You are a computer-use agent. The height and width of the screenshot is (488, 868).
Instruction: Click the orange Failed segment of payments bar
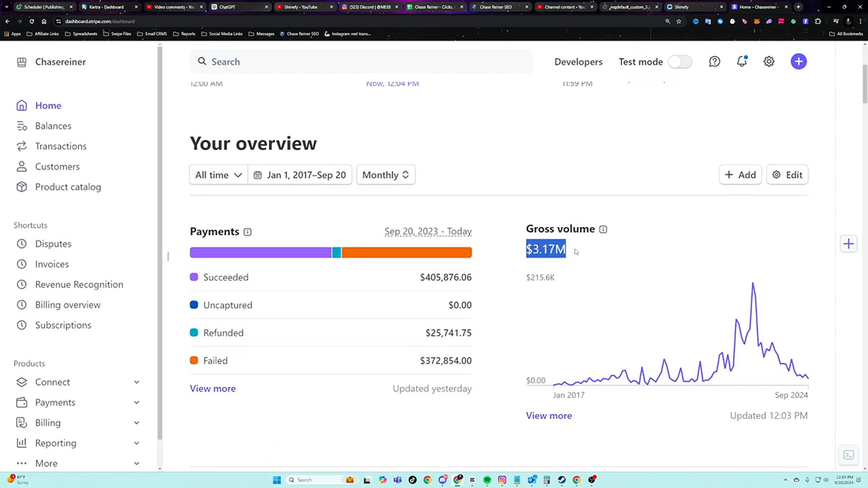tap(406, 253)
